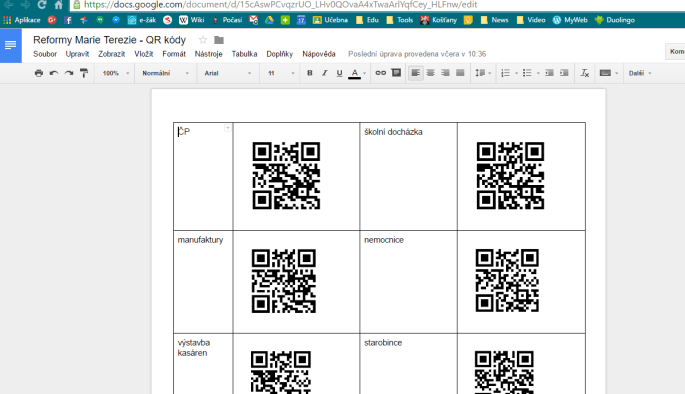Center align text
Viewport: 685px width, 394px height.
click(430, 73)
